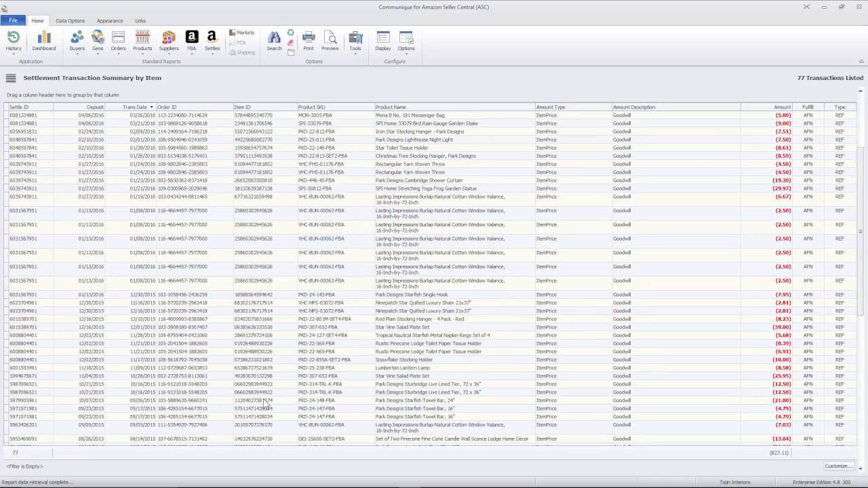The image size is (868, 488).
Task: Open the Suppliers report menu
Action: [x=169, y=41]
